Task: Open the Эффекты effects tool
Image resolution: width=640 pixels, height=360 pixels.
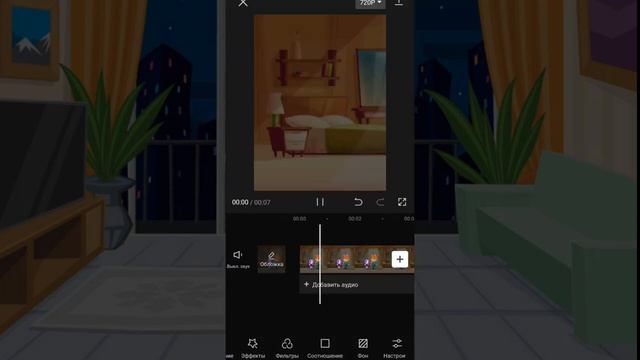Action: (x=253, y=348)
